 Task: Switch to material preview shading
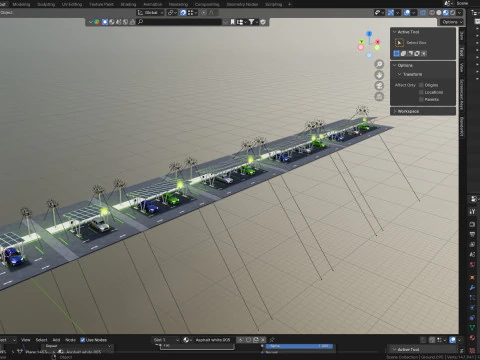(x=446, y=13)
